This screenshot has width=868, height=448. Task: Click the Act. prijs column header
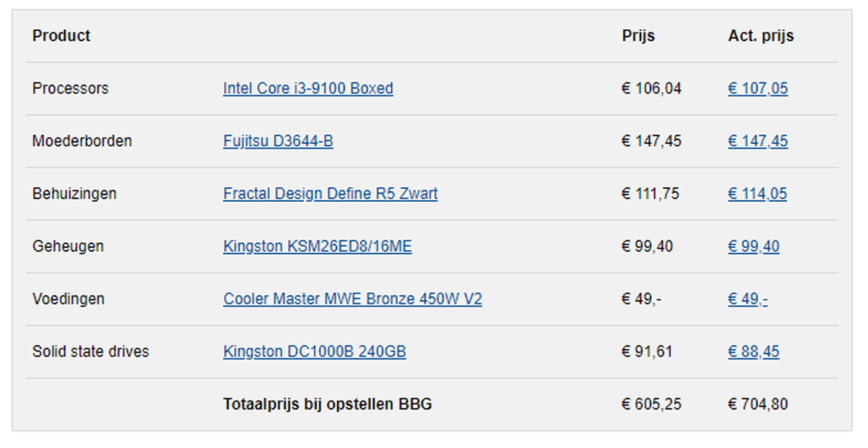pyautogui.click(x=760, y=36)
